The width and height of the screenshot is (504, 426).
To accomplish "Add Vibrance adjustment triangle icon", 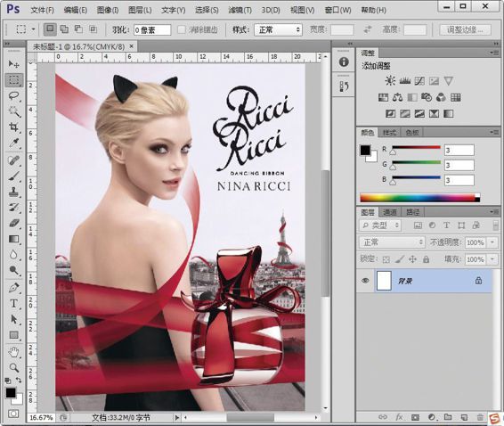I will pos(449,81).
